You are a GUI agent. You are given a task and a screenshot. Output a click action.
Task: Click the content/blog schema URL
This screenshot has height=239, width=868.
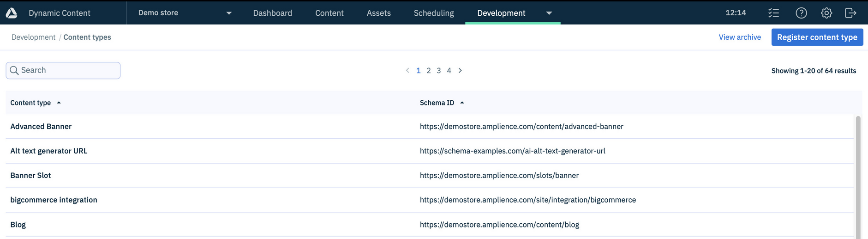(499, 224)
